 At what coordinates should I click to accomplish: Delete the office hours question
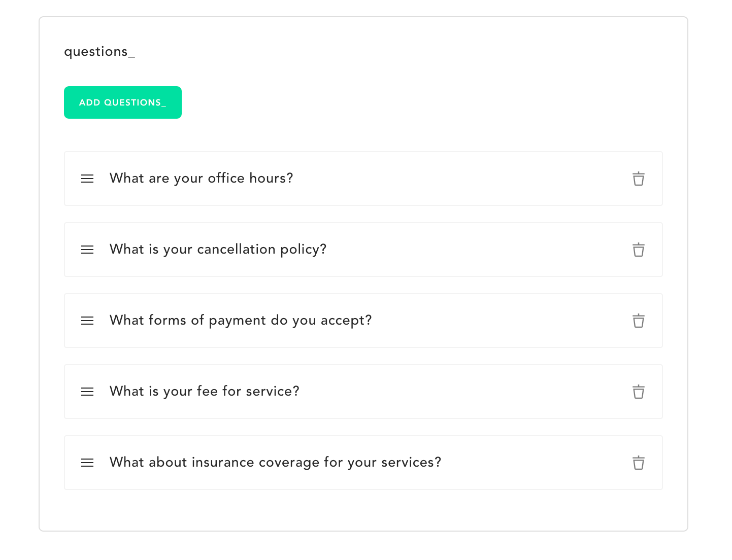click(639, 179)
